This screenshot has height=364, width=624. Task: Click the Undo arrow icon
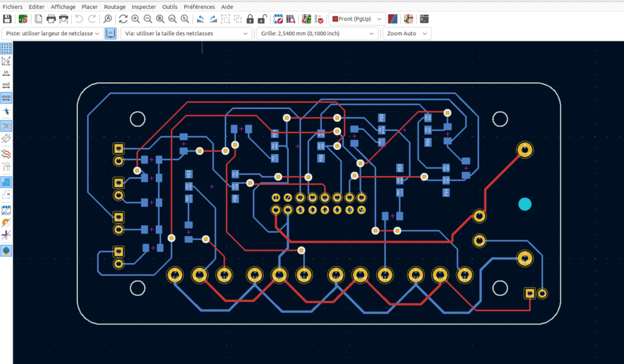point(79,19)
